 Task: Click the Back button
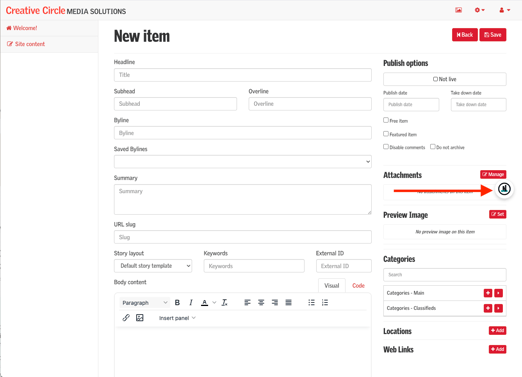(465, 35)
